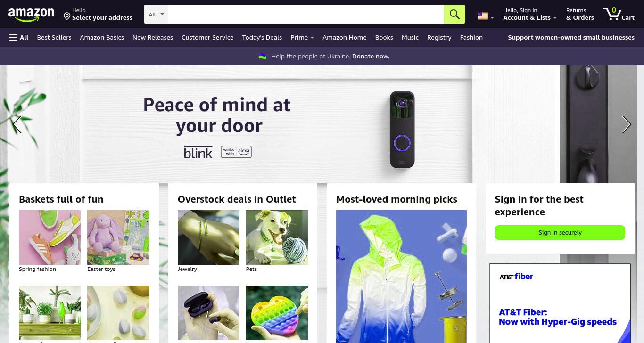Advance to next carousel slide arrow
Viewport: 644px width, 343px height.
point(626,124)
